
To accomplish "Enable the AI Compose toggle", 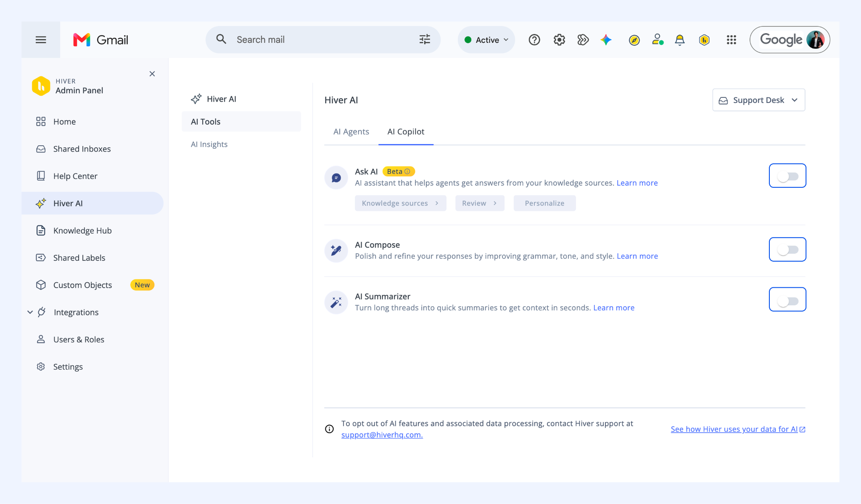I will 787,249.
